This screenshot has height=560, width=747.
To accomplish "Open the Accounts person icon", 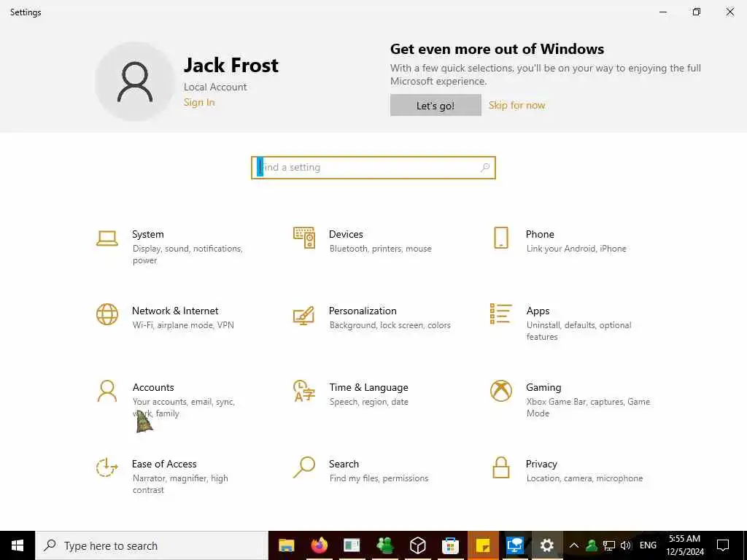I will pyautogui.click(x=107, y=391).
